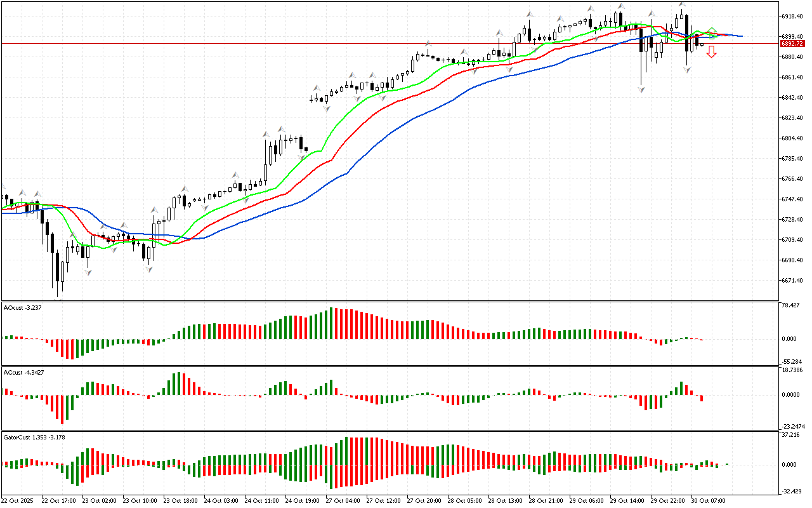This screenshot has width=812, height=508.
Task: Click the -23.2474 ACcust scale value
Action: (x=792, y=426)
